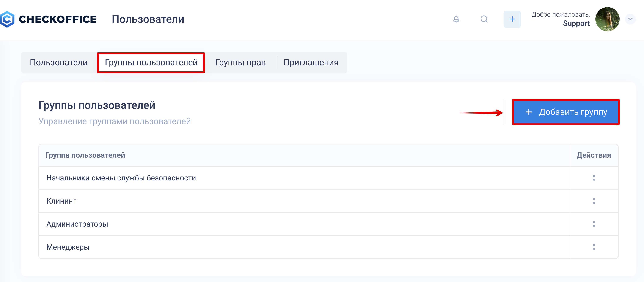Image resolution: width=644 pixels, height=282 pixels.
Task: Open actions menu for Администраторы row
Action: tap(594, 224)
